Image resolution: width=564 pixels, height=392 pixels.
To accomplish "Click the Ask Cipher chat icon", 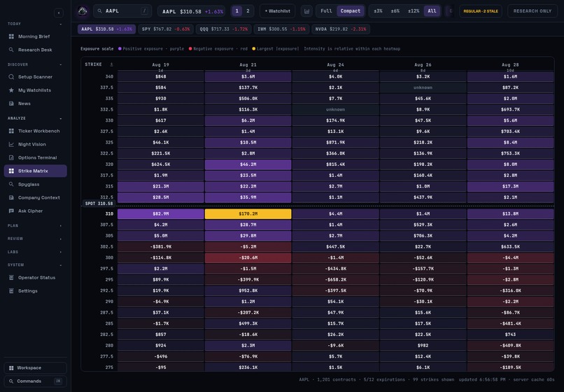I will 11,211.
